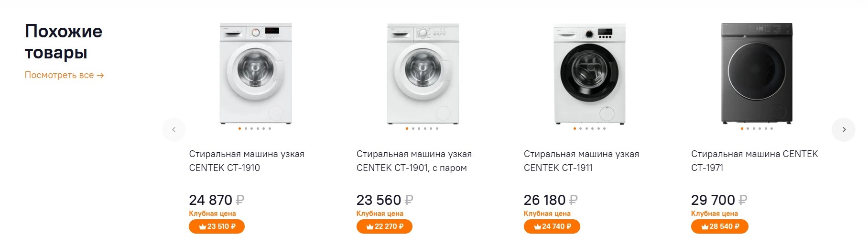Screen dimensions: 868x248
Task: Select first image dot under CT-1910
Action: (239, 128)
